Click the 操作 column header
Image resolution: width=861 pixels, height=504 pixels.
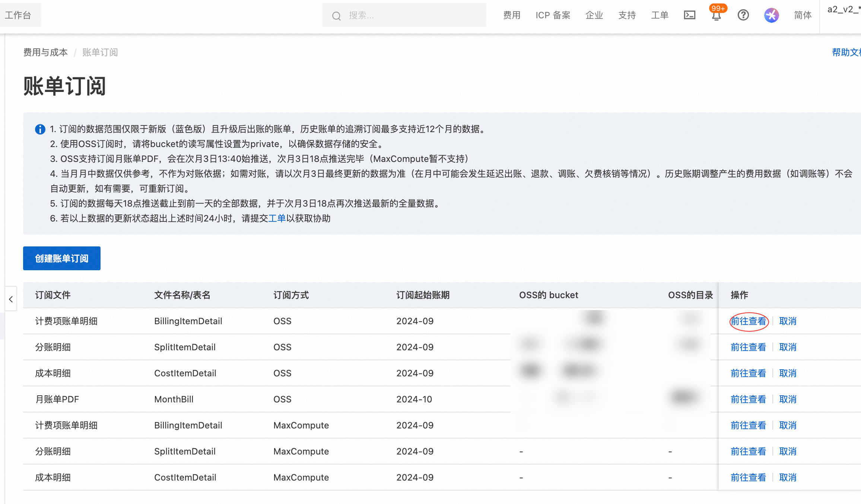coord(739,295)
